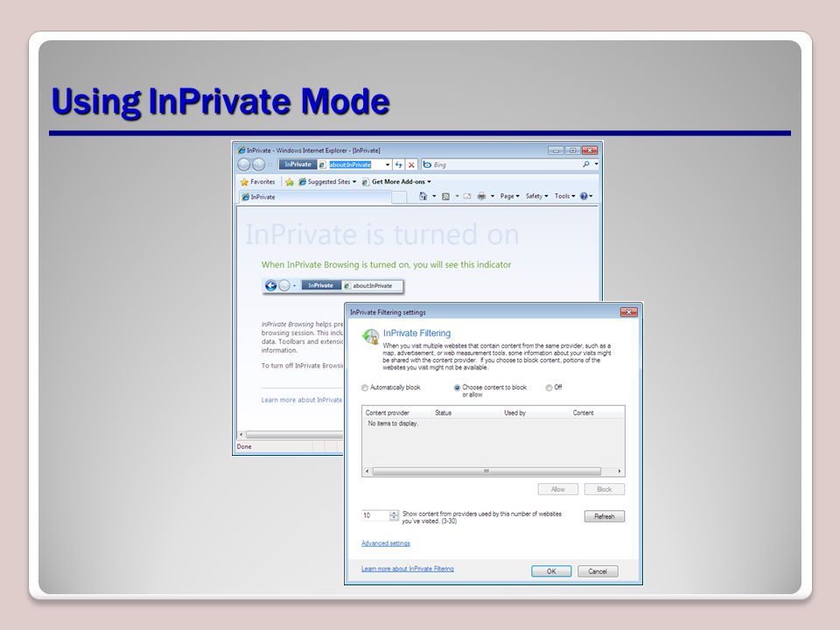Expand the Suggested Sites dropdown

[x=354, y=182]
